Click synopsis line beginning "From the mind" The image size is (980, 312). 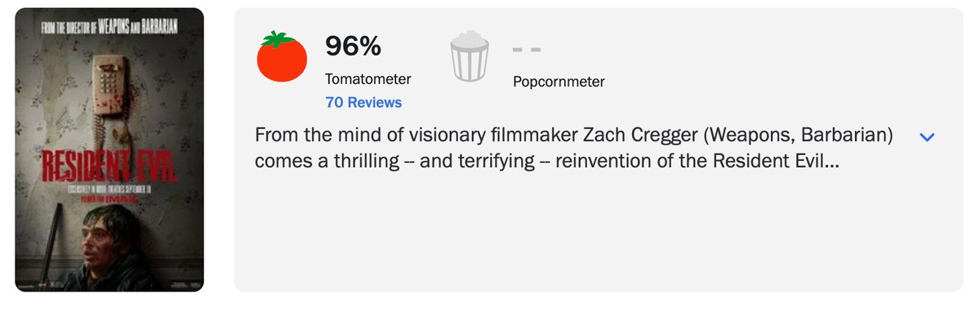point(573,136)
